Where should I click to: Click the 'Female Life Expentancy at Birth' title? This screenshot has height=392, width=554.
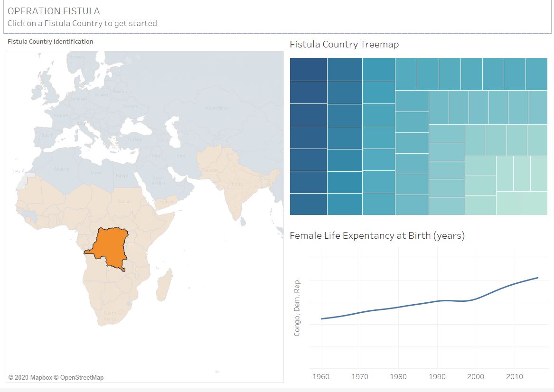[x=377, y=235]
